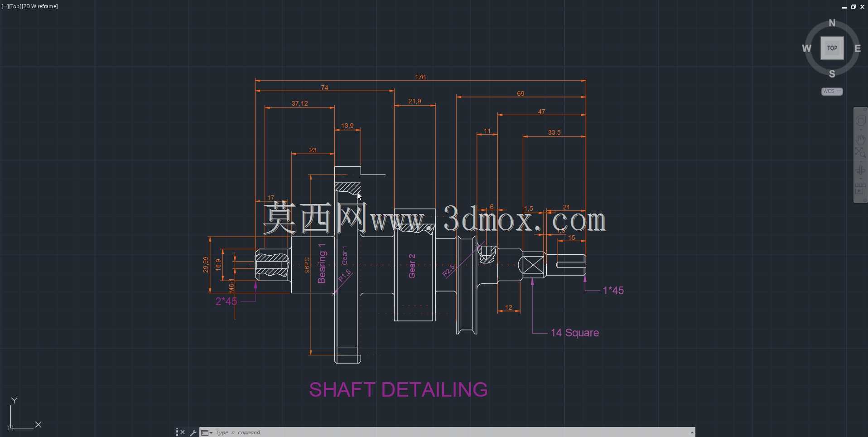Select the Zoom Extents tool
This screenshot has height=437, width=868.
click(860, 153)
